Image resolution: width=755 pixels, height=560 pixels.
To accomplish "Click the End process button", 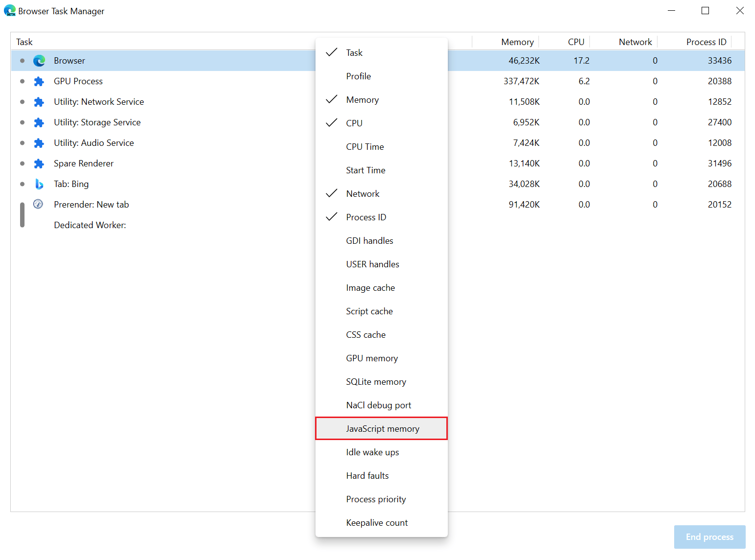I will [x=709, y=537].
